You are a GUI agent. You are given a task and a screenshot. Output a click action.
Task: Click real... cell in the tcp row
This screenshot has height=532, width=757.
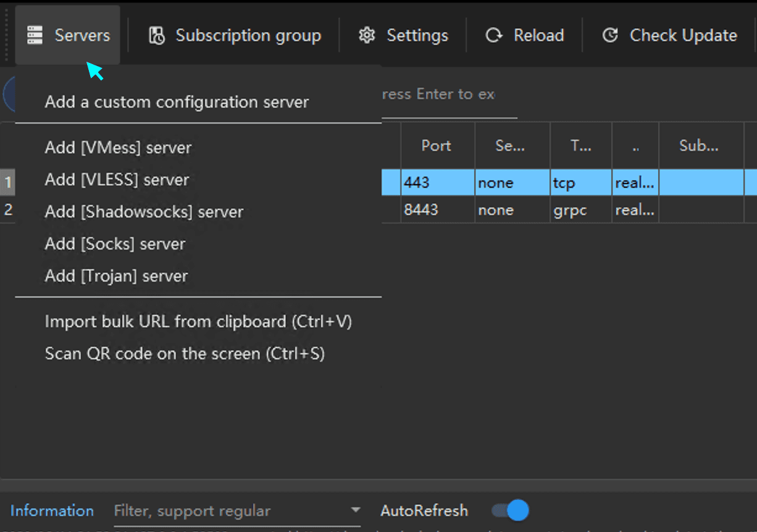635,183
